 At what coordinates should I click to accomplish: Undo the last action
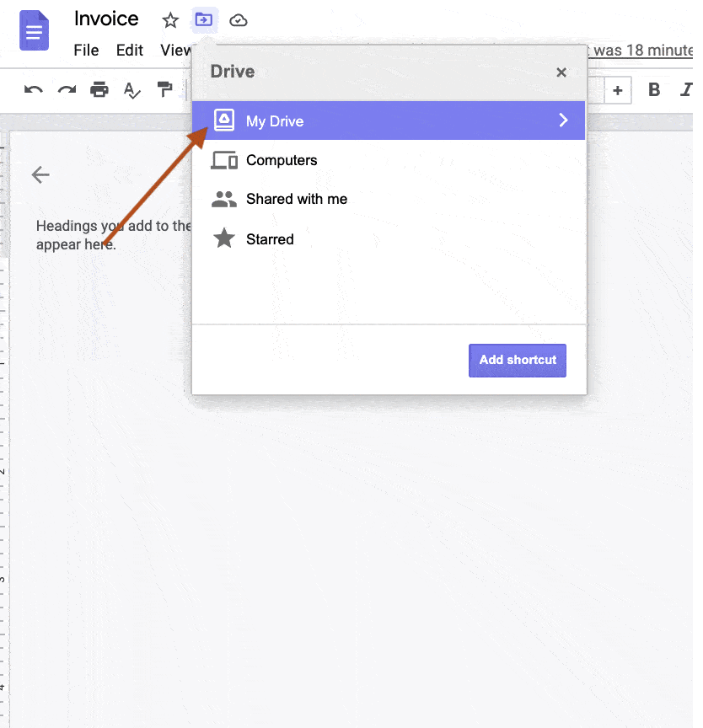[34, 89]
